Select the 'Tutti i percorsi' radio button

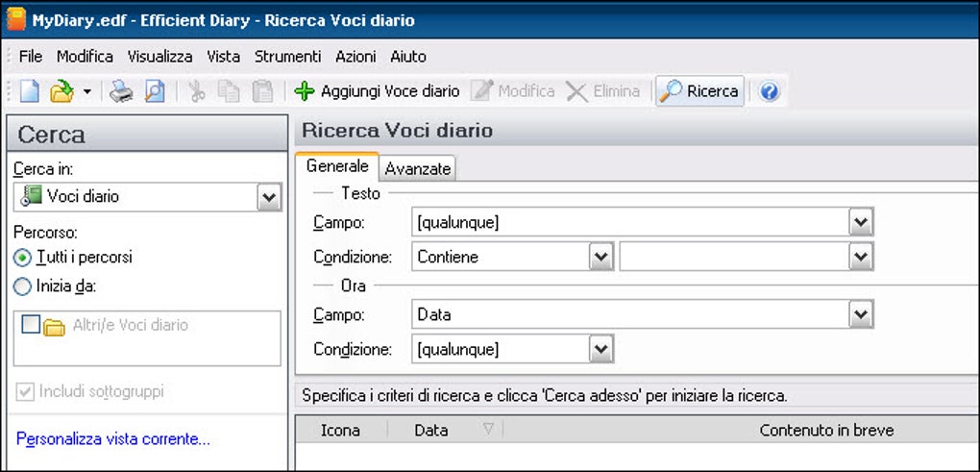tap(23, 258)
